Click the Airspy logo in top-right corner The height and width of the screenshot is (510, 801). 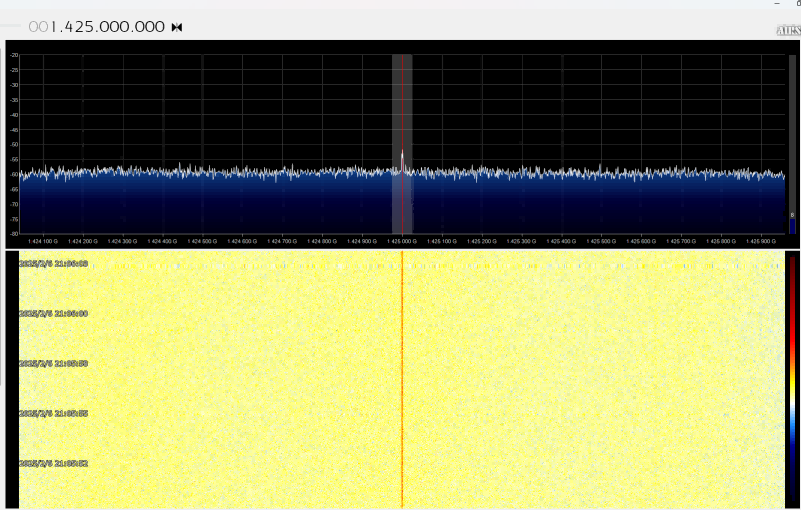pyautogui.click(x=788, y=30)
